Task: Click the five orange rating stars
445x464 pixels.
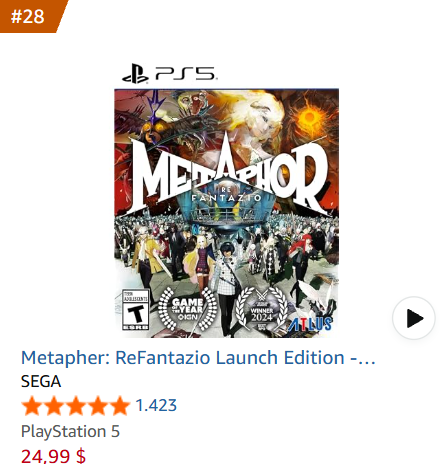Action: tap(76, 405)
